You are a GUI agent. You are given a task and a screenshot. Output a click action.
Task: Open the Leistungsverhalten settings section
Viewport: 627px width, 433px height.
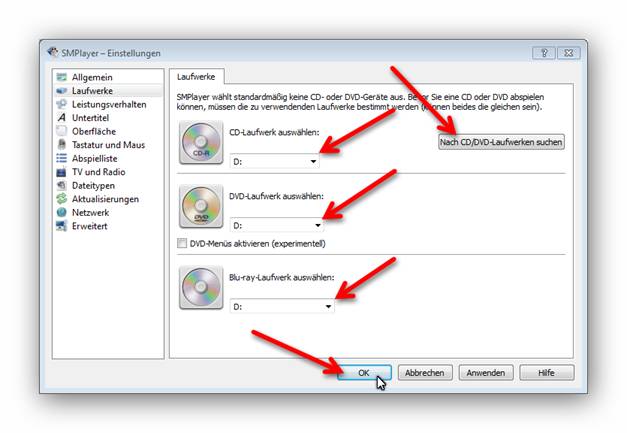[109, 104]
